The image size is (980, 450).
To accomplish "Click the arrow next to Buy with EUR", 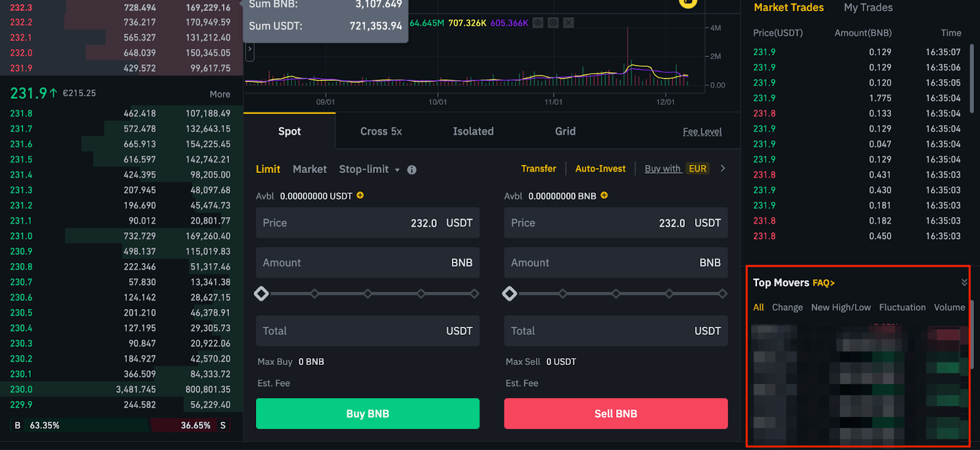I will coord(723,169).
